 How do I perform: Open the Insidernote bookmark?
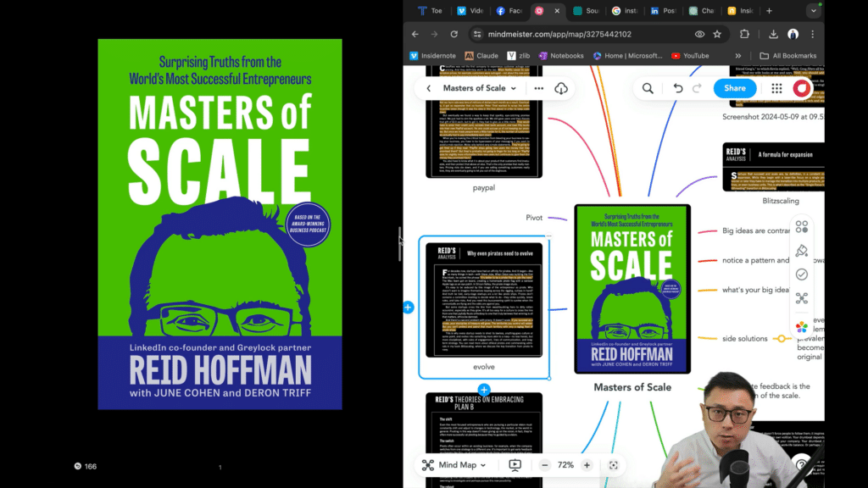click(432, 56)
